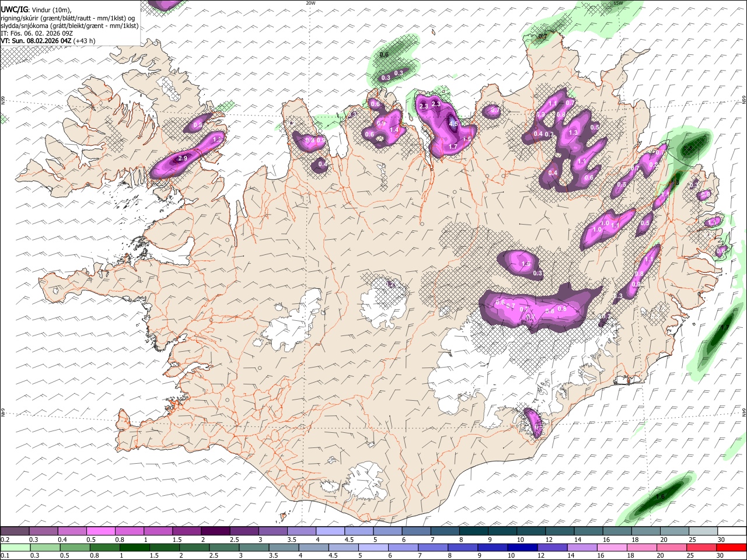
Task: Click the 1.7 snowfall value on the northern peninsula
Action: 453,147
